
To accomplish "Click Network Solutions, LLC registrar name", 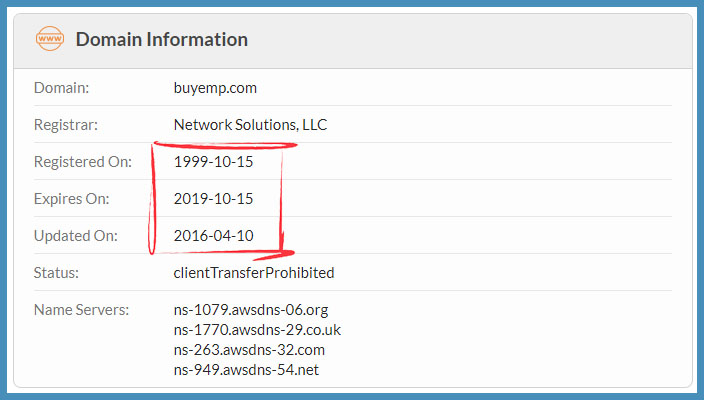I will click(x=250, y=125).
